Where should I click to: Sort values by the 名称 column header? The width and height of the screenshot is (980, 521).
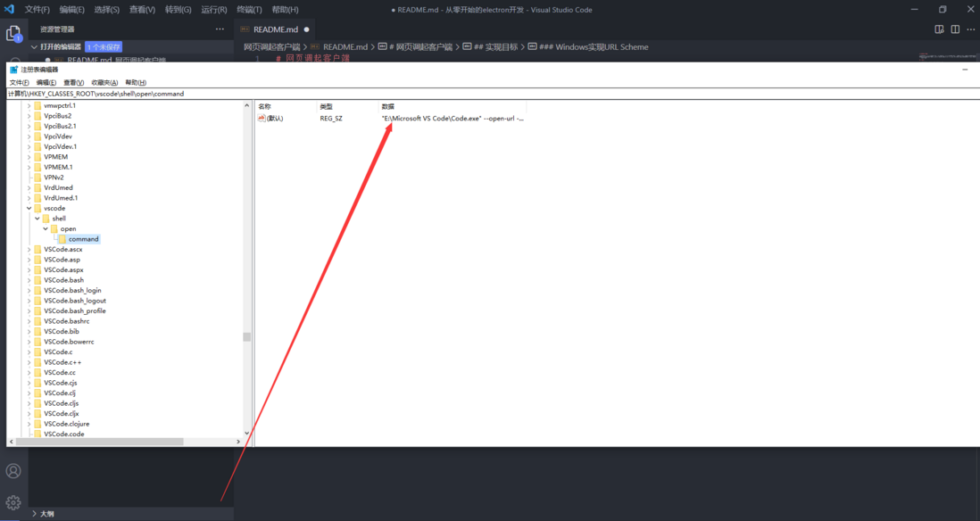286,107
